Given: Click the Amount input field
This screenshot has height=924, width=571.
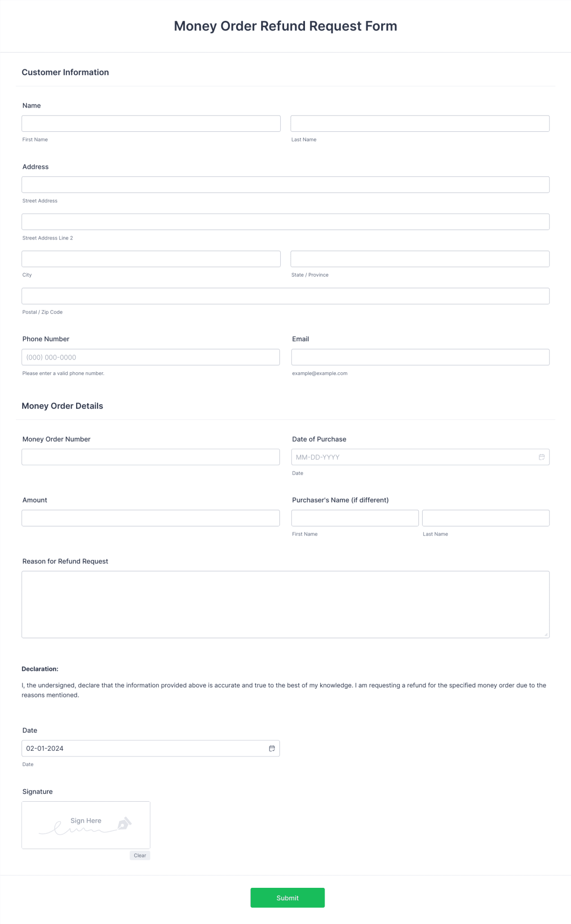Looking at the screenshot, I should pyautogui.click(x=150, y=517).
